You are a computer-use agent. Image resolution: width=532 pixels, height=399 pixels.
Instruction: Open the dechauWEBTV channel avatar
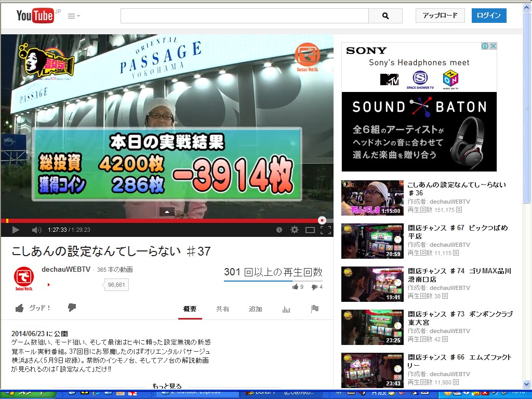pyautogui.click(x=24, y=278)
